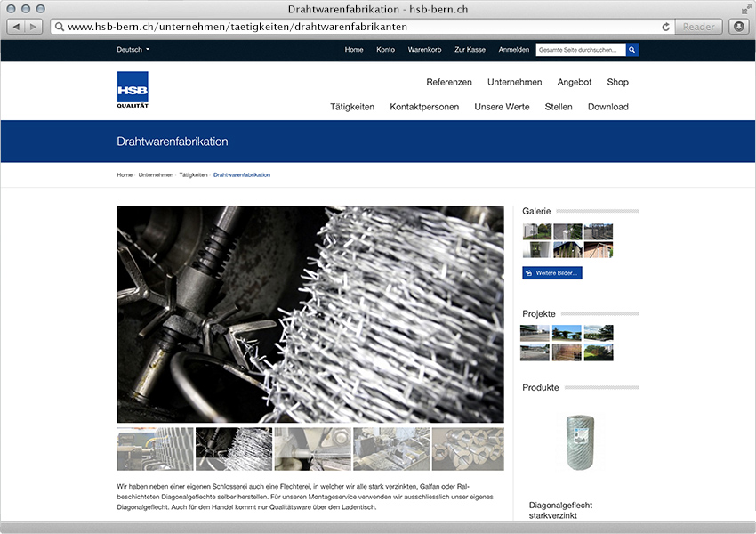The height and width of the screenshot is (534, 756).
Task: Open the third Projekte thumbnail in the bottom row
Action: click(599, 352)
